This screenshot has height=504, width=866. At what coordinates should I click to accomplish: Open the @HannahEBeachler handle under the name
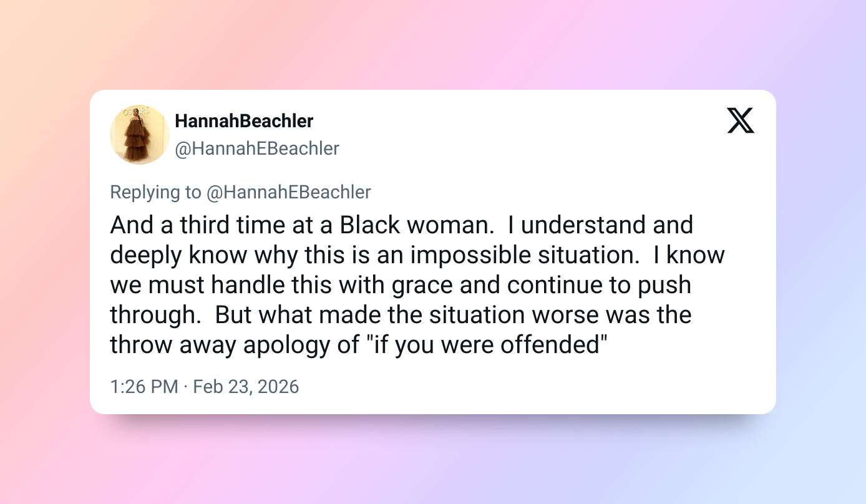tap(257, 148)
